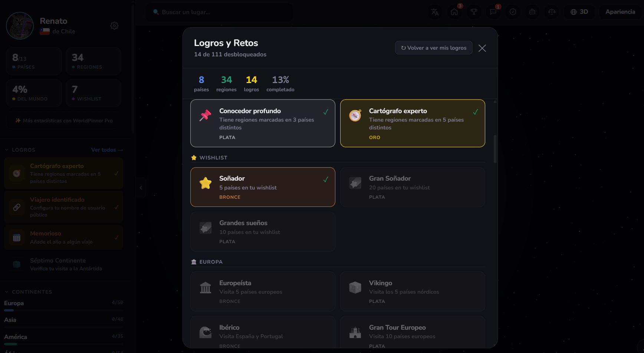Open Ver todos link in Logros section

107,150
